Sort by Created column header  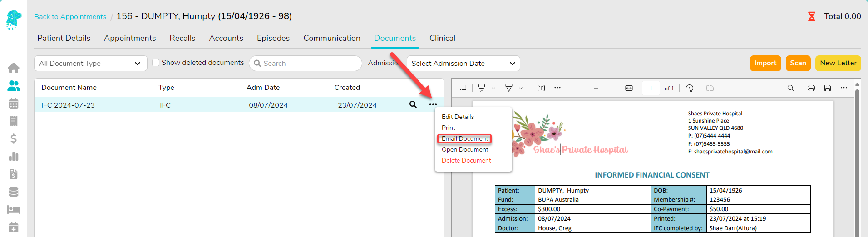click(347, 88)
